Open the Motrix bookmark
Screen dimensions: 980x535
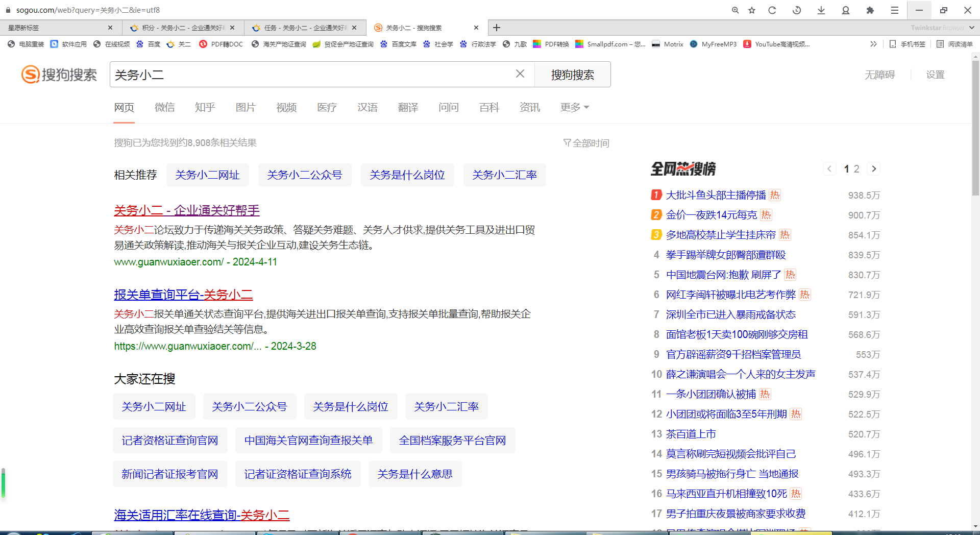pyautogui.click(x=668, y=44)
